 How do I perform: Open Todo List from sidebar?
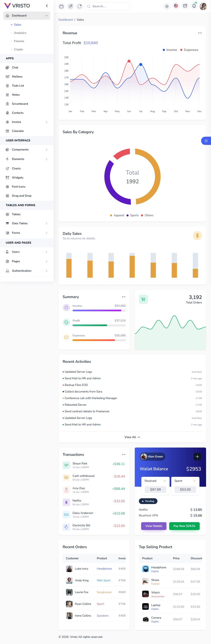[27, 86]
